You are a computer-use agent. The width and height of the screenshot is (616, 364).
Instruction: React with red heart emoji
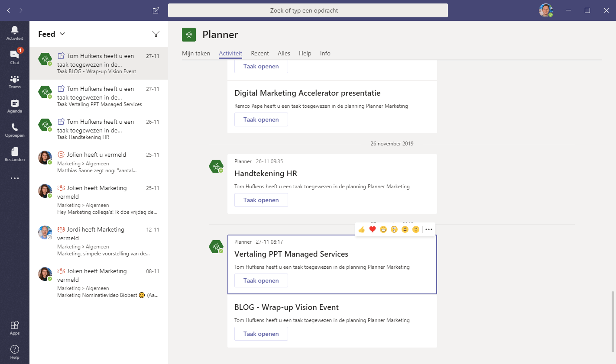coord(373,229)
